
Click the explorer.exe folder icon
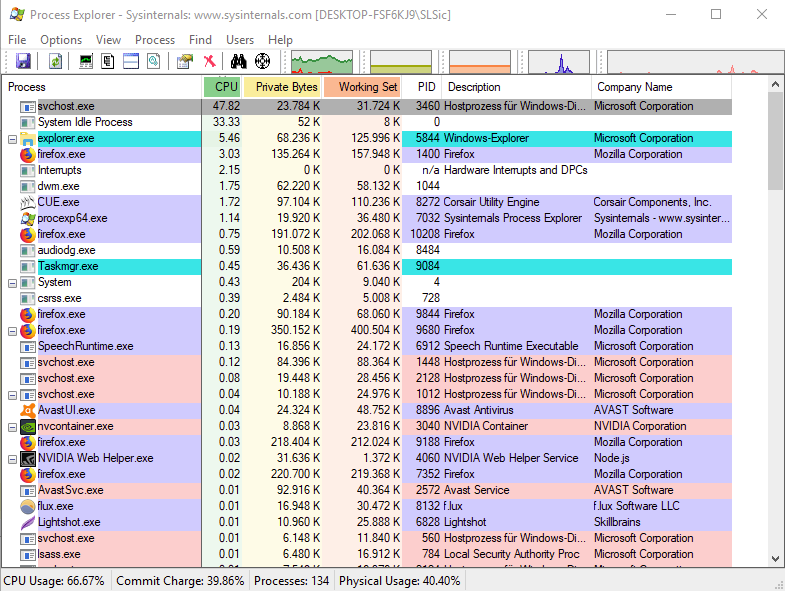28,139
